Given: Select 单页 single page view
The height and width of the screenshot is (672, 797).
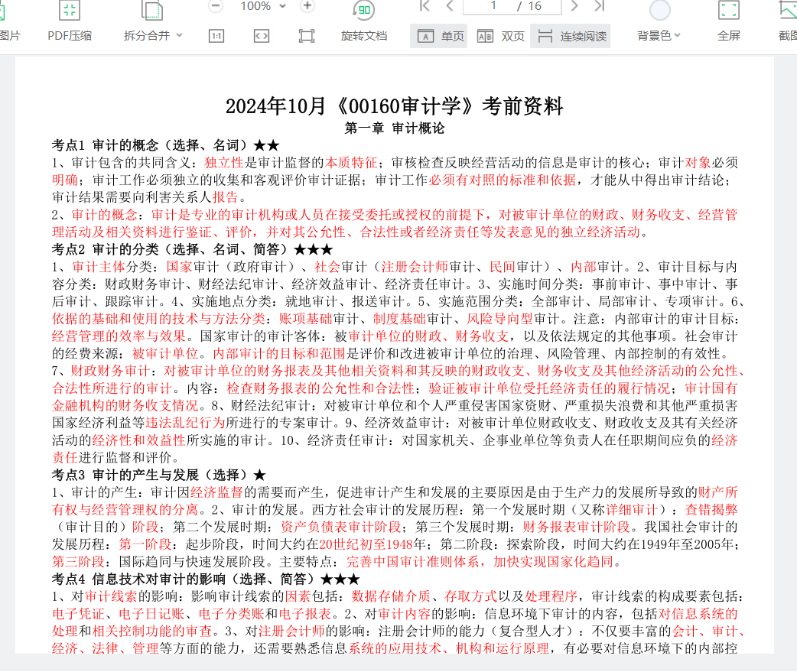Looking at the screenshot, I should point(439,36).
